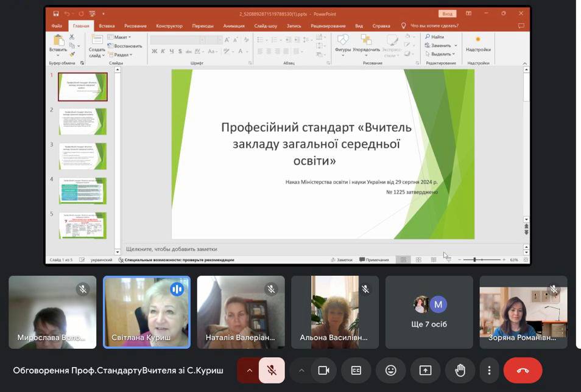Select slide 5 thumbnail

point(83,225)
